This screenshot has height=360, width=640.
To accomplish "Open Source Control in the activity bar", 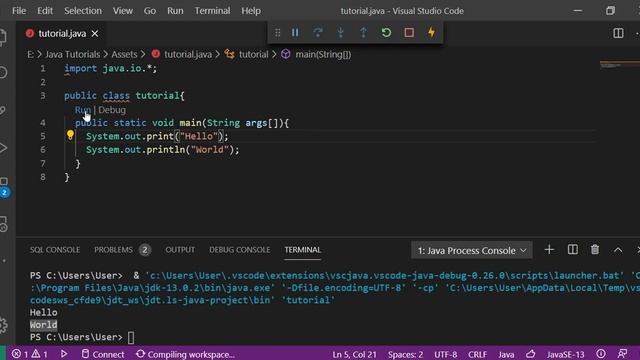I will tap(3, 110).
